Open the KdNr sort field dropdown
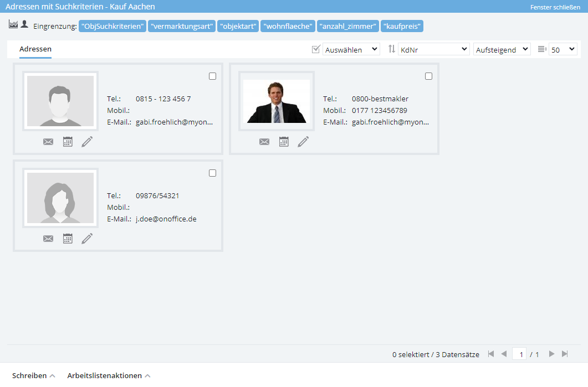 (x=434, y=49)
